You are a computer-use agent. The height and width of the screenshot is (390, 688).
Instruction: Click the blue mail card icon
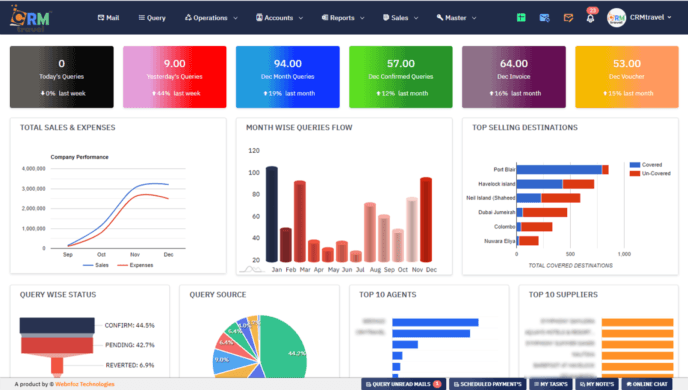(x=545, y=18)
